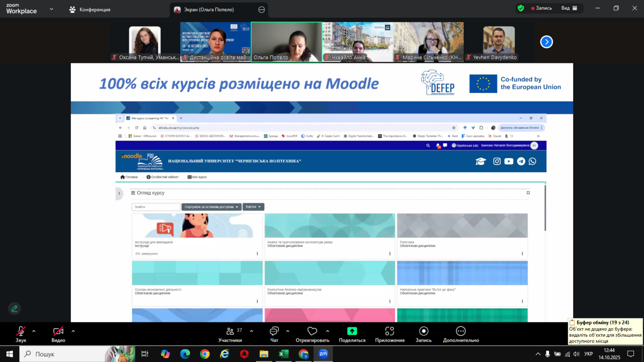The width and height of the screenshot is (644, 362).
Task: Select Ольга Попело video thumbnail
Action: coord(287,42)
